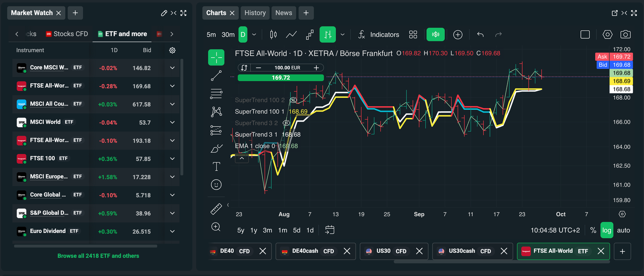Set chart range to 5y

click(x=241, y=230)
